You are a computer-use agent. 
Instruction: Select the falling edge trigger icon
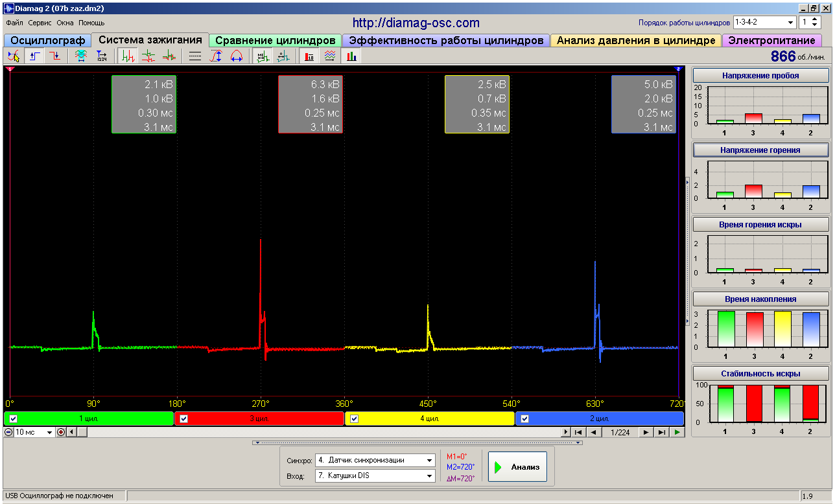click(56, 56)
